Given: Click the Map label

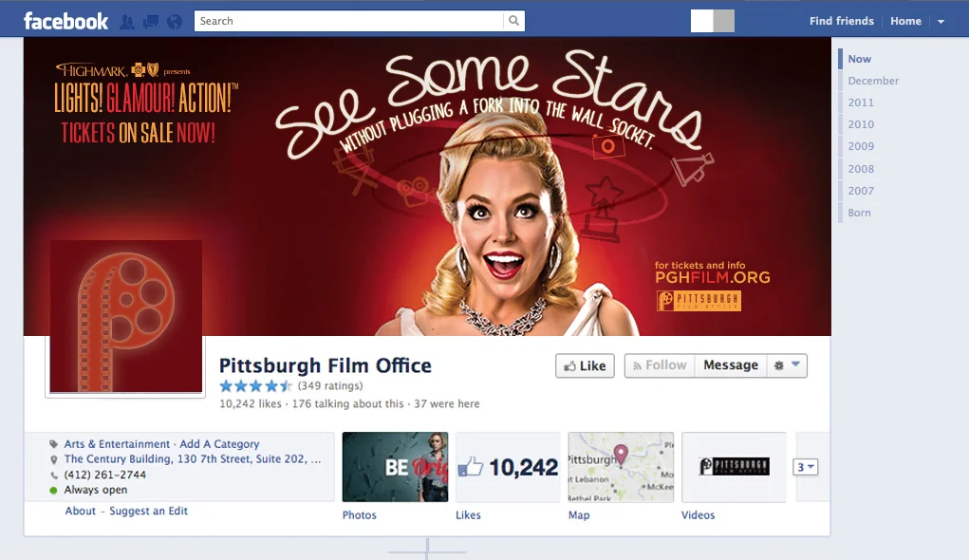Looking at the screenshot, I should coord(579,514).
